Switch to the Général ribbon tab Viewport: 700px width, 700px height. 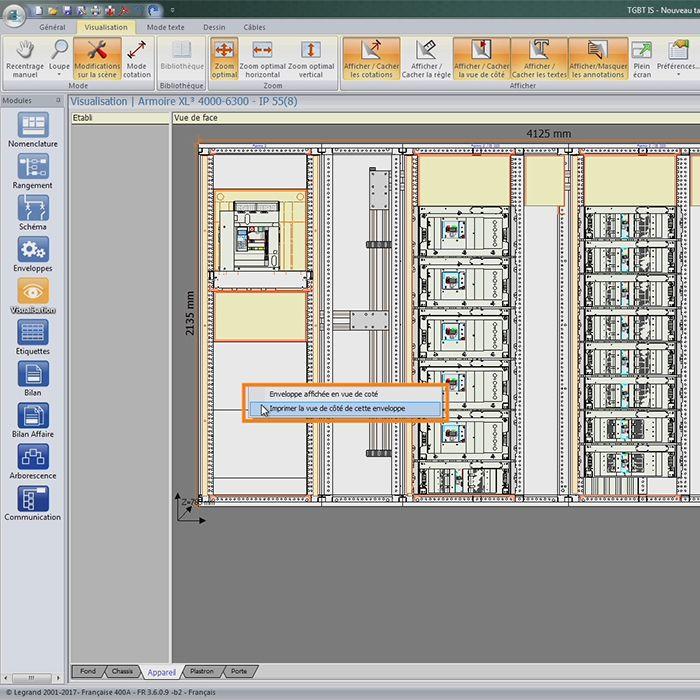[x=52, y=27]
